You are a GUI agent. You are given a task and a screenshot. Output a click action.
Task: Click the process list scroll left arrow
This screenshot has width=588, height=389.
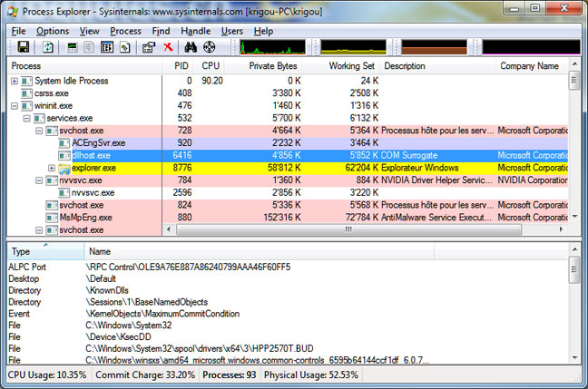(x=169, y=229)
